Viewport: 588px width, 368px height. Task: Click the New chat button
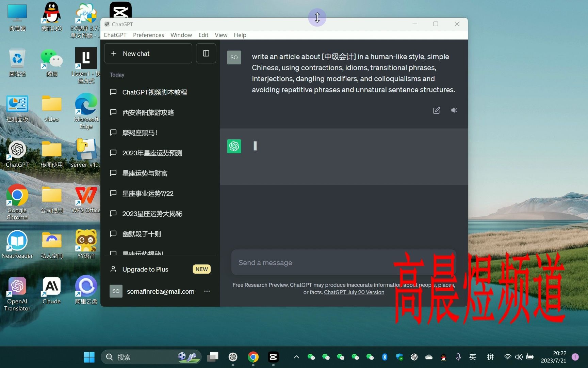(x=148, y=53)
